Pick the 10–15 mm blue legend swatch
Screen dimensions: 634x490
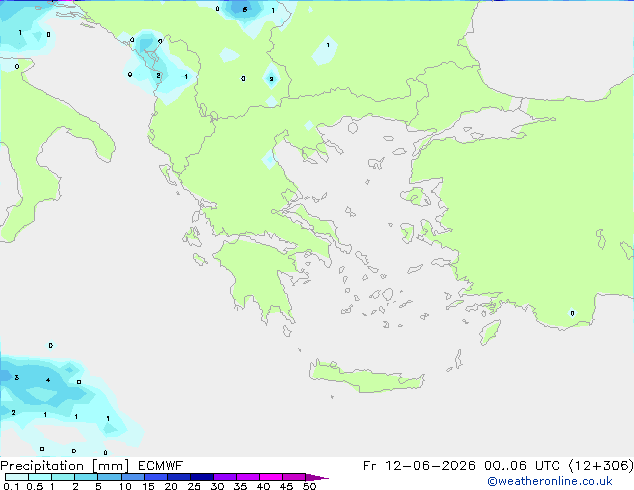[x=133, y=477]
